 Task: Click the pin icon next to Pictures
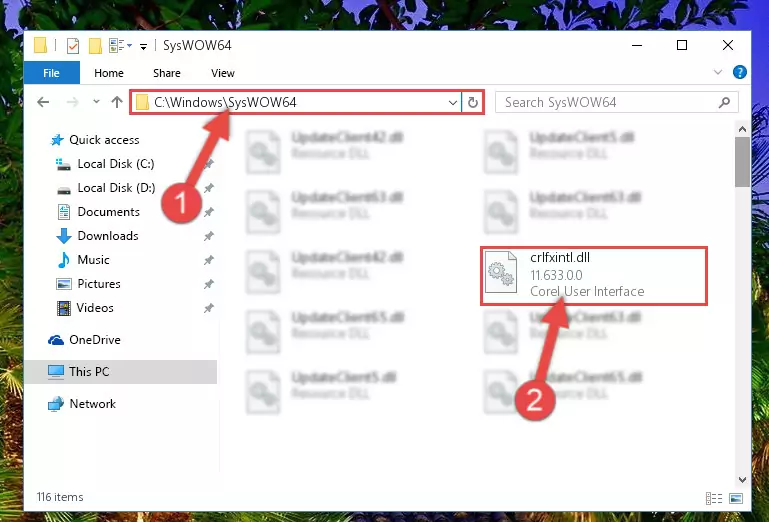pyautogui.click(x=209, y=284)
